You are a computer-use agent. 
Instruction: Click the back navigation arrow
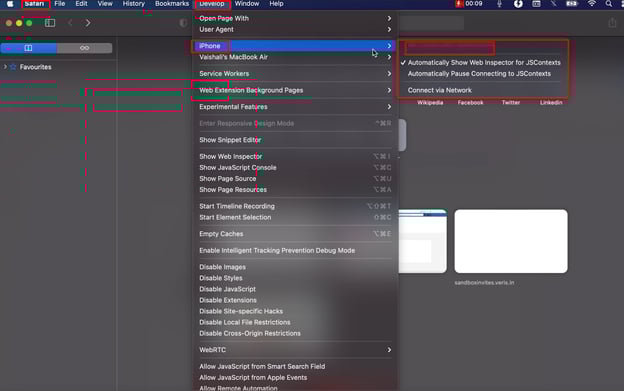pos(70,23)
